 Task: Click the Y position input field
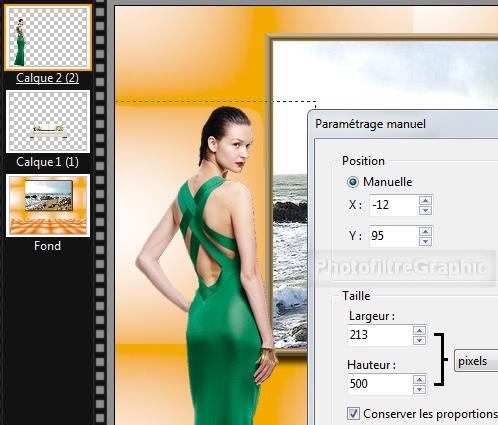click(x=394, y=236)
